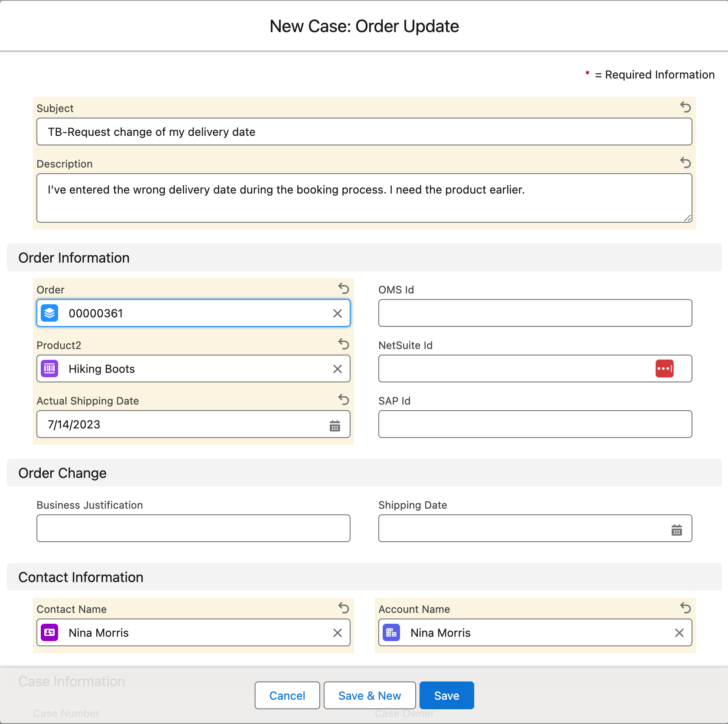Undo changes to the Description field
This screenshot has width=728, height=724.
[685, 162]
